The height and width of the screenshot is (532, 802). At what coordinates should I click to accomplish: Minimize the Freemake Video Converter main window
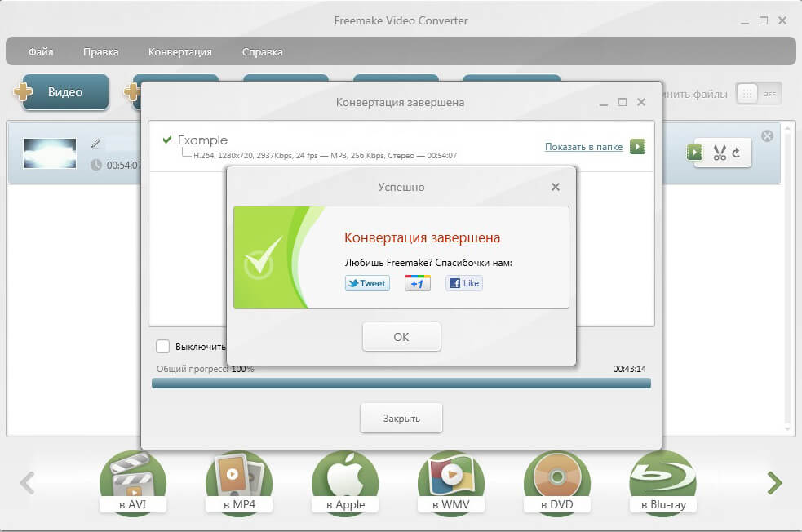click(745, 23)
